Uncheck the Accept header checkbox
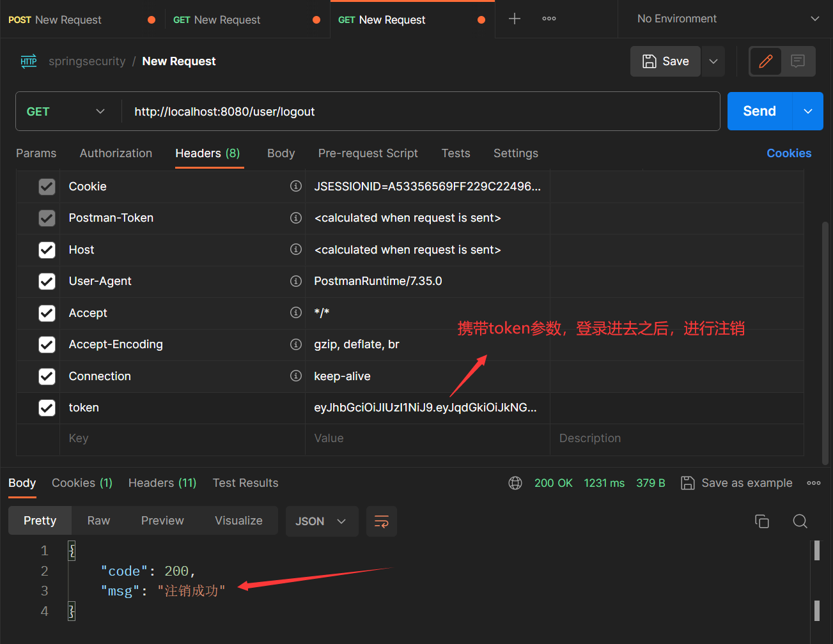The height and width of the screenshot is (644, 833). point(47,313)
